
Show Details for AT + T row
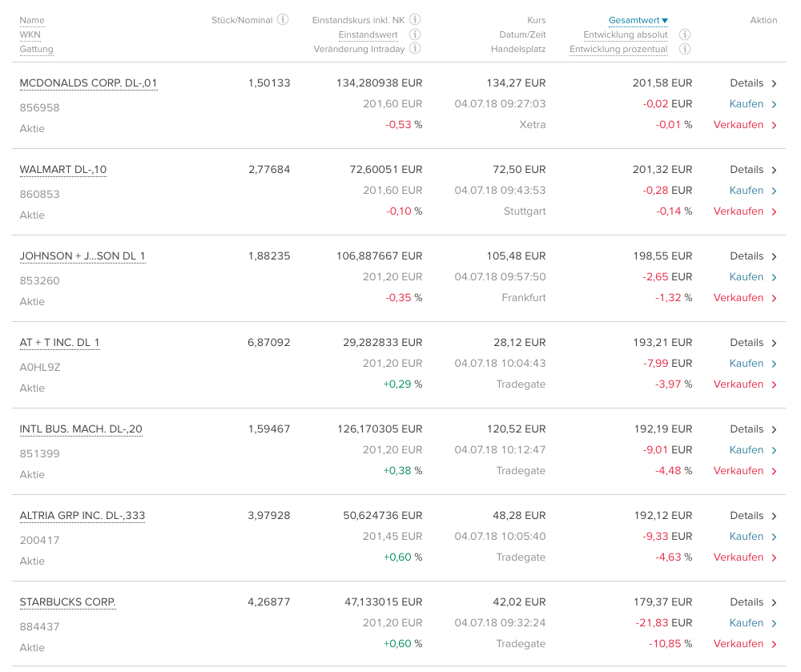click(754, 343)
